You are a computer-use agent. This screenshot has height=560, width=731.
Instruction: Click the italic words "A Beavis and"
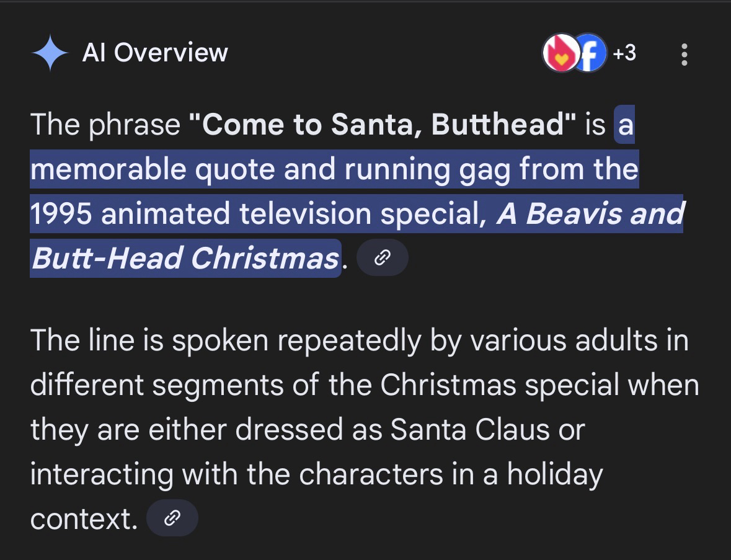(x=589, y=213)
